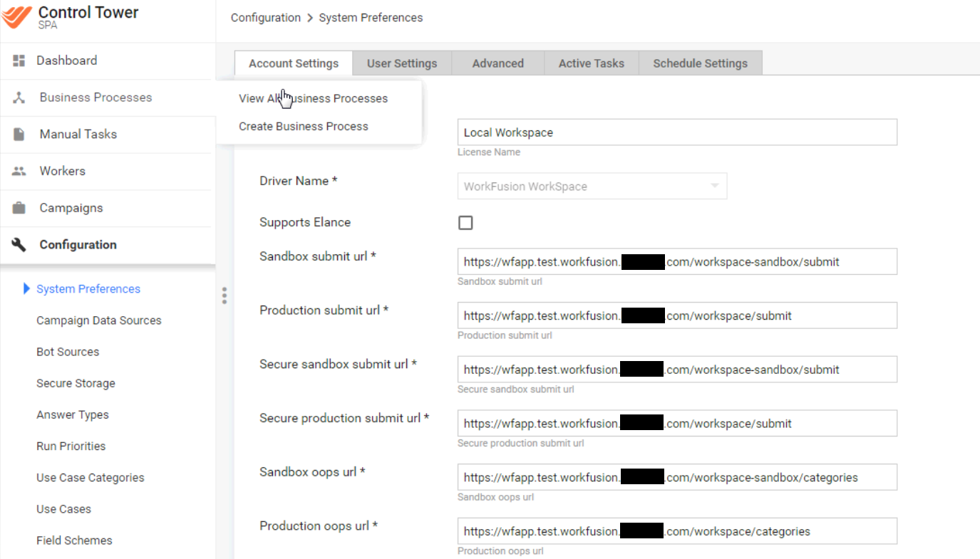Click the Sandbox oops url field
980x559 pixels.
(x=677, y=477)
